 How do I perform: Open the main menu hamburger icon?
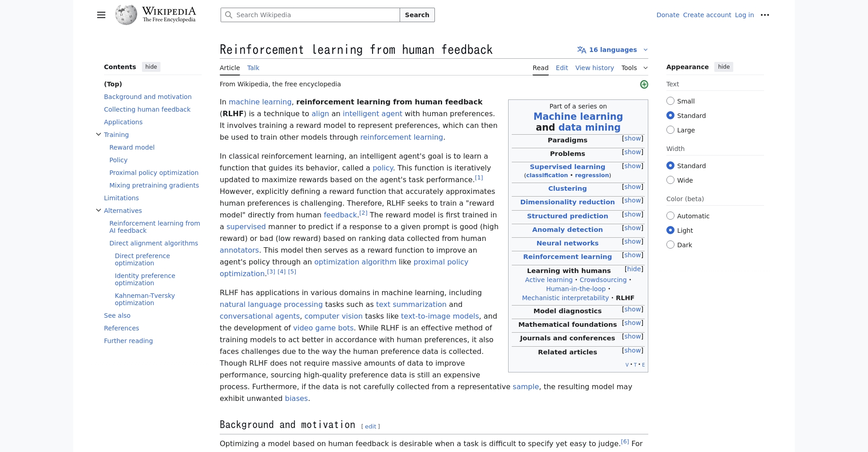(x=101, y=15)
